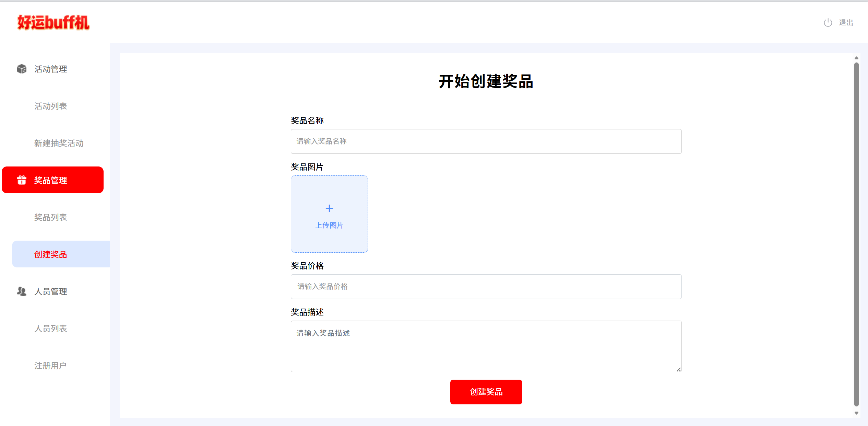Image resolution: width=868 pixels, height=426 pixels.
Task: Click the cube icon for 活动管理
Action: (22, 69)
